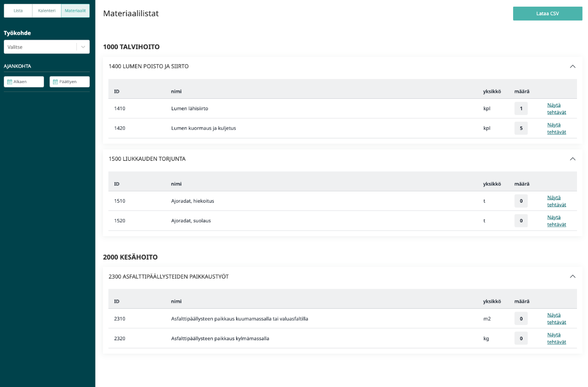Download the CSV with Lataa CSV button

tap(547, 13)
